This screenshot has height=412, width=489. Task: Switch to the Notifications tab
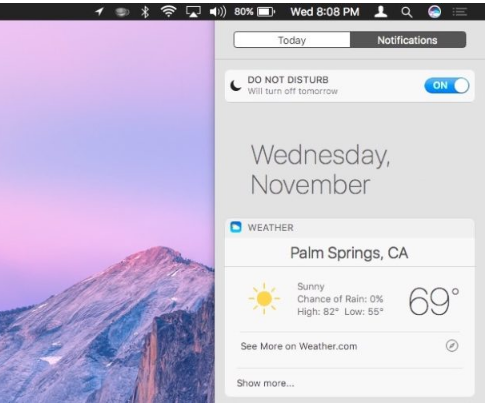click(407, 40)
